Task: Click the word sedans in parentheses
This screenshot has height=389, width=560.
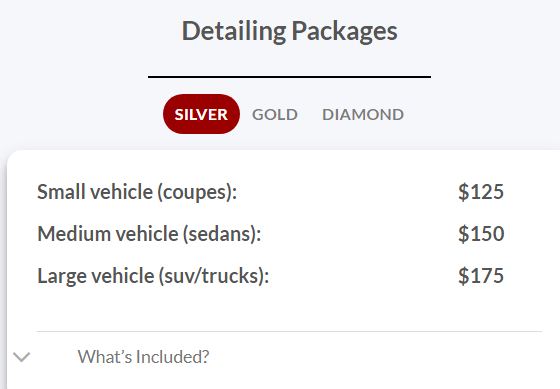Action: click(220, 234)
